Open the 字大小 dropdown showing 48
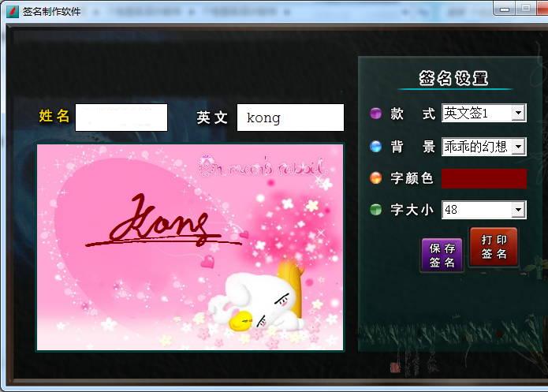 pyautogui.click(x=518, y=210)
